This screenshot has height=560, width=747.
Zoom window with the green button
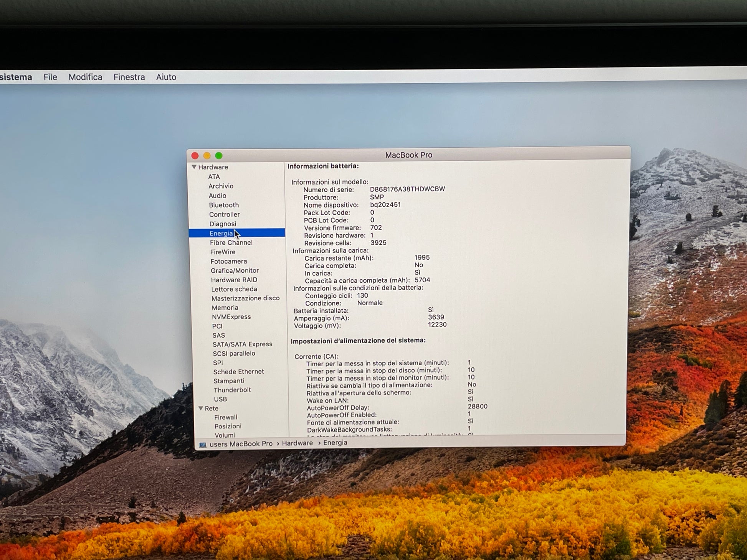[x=219, y=156]
